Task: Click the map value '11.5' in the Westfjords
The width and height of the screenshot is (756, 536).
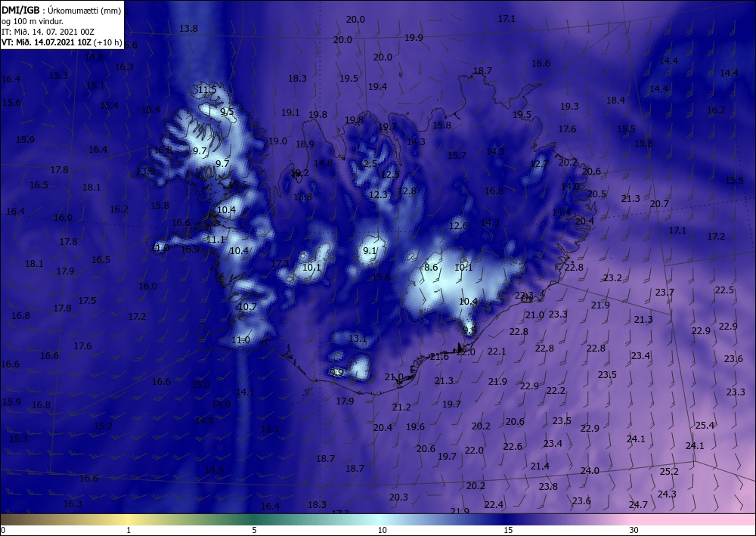Action: (x=207, y=90)
